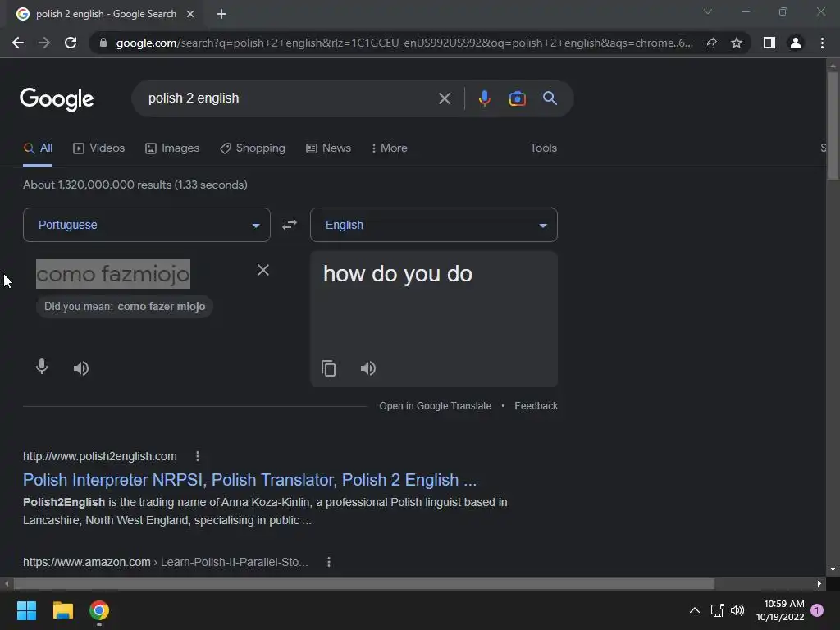This screenshot has height=630, width=840.
Task: Click the source text 'como fazmiojo'
Action: point(113,274)
